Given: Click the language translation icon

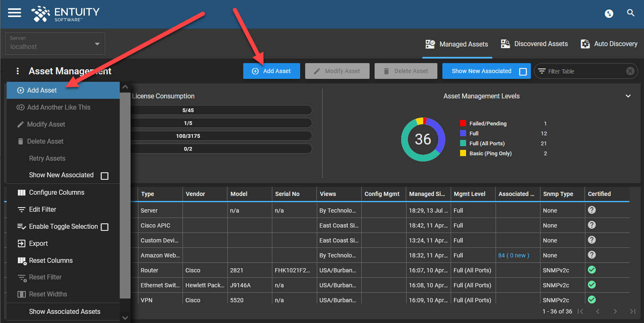Looking at the screenshot, I should click(x=609, y=13).
